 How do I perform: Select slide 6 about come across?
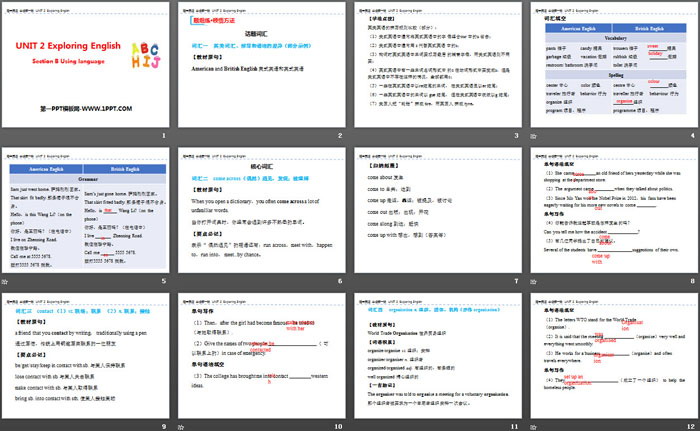point(262,210)
